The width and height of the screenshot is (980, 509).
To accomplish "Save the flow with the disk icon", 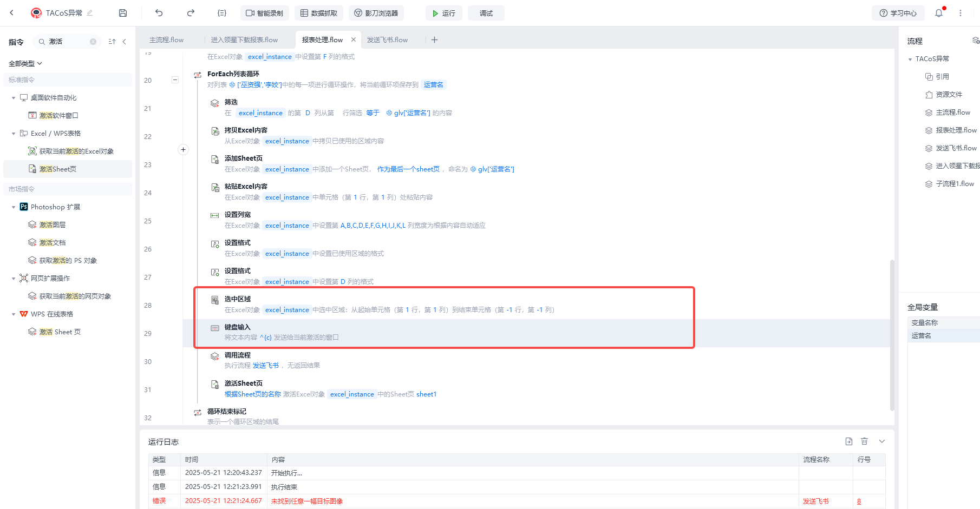I will pos(123,13).
